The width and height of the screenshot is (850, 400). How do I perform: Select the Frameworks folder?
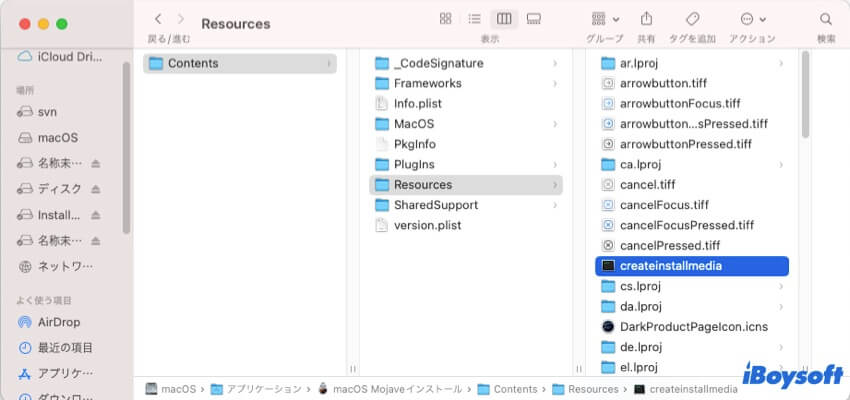(x=427, y=83)
